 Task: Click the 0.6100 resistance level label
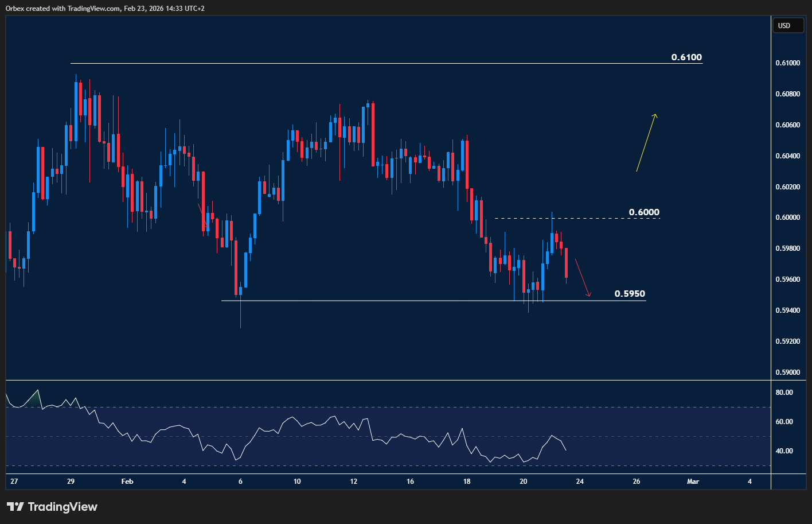point(686,57)
